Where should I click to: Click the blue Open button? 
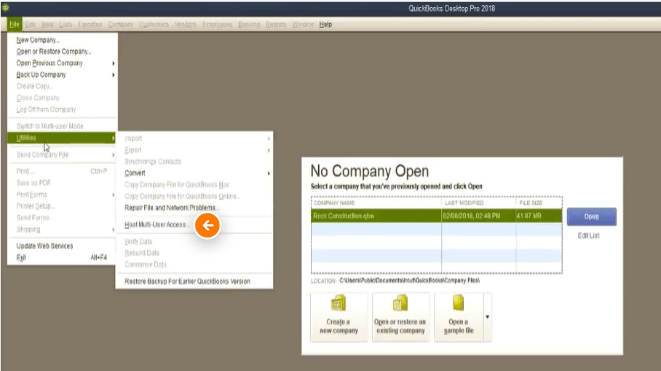click(591, 217)
